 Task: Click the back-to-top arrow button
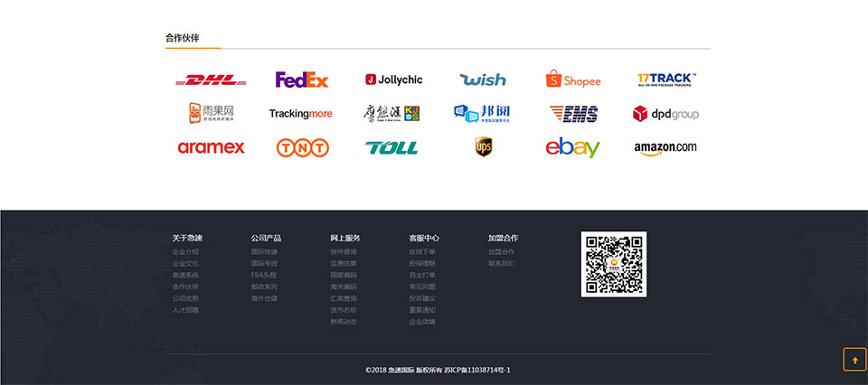[x=854, y=360]
